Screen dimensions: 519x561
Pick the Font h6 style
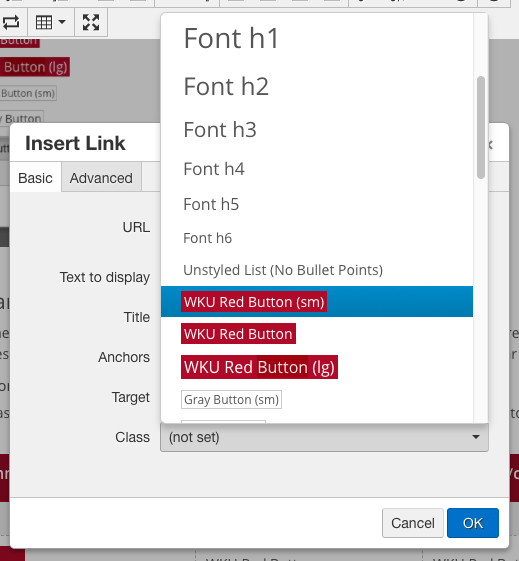(317, 238)
